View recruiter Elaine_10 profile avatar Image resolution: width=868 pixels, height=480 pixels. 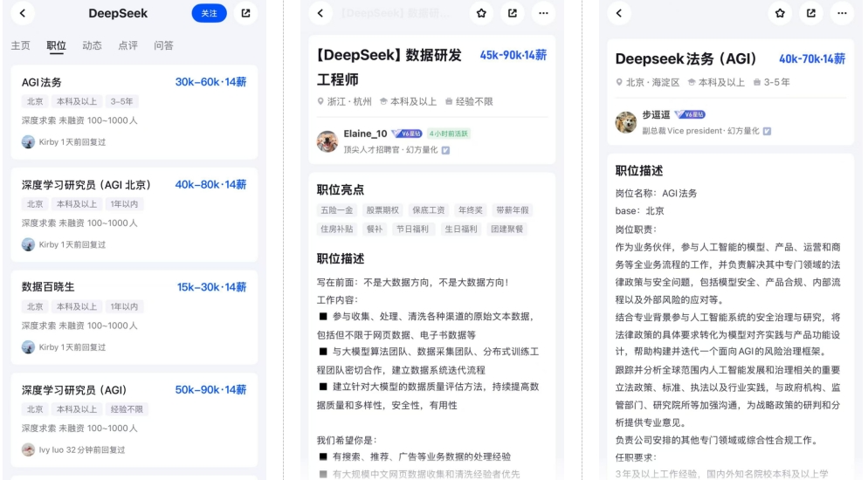[327, 141]
